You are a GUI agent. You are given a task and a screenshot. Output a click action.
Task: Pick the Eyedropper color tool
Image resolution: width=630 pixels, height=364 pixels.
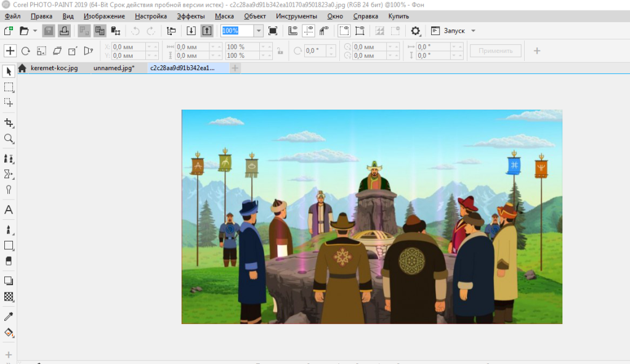(9, 317)
